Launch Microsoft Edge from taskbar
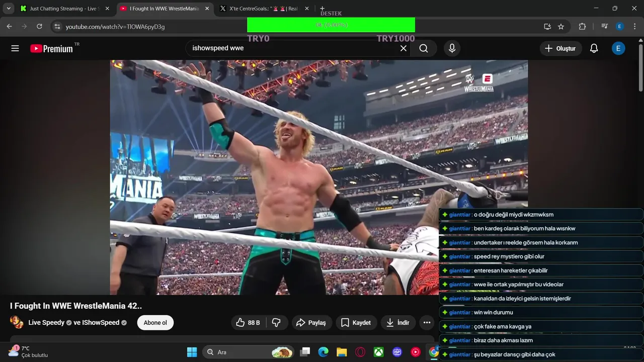The width and height of the screenshot is (644, 362). tap(323, 352)
